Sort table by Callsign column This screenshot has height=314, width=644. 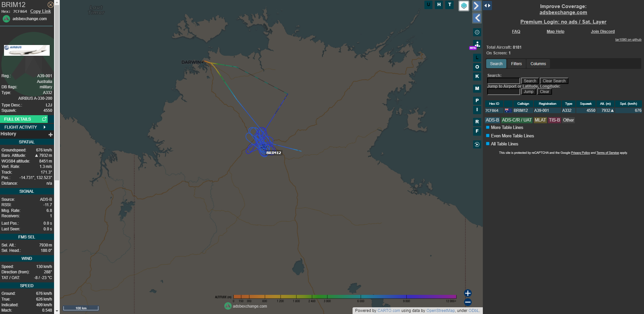click(x=523, y=104)
